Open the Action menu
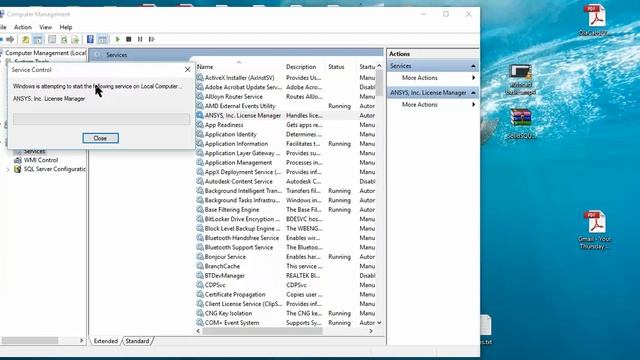 pos(22,27)
